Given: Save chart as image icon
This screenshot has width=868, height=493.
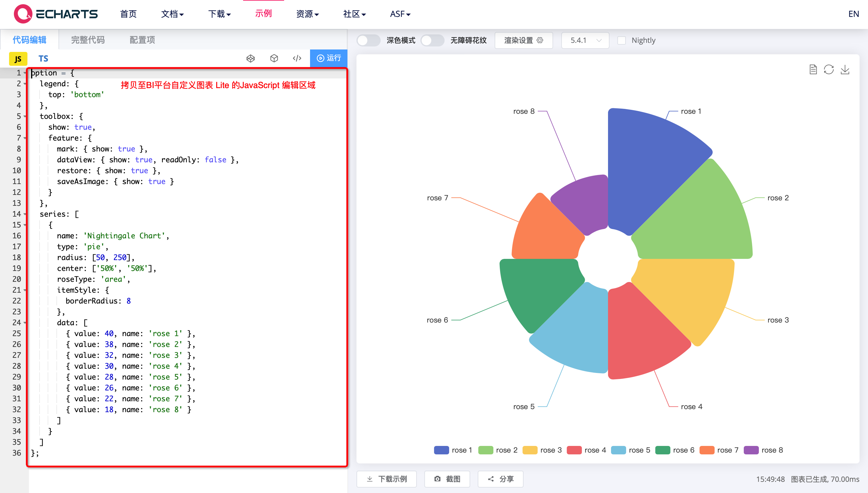Looking at the screenshot, I should click(x=845, y=69).
